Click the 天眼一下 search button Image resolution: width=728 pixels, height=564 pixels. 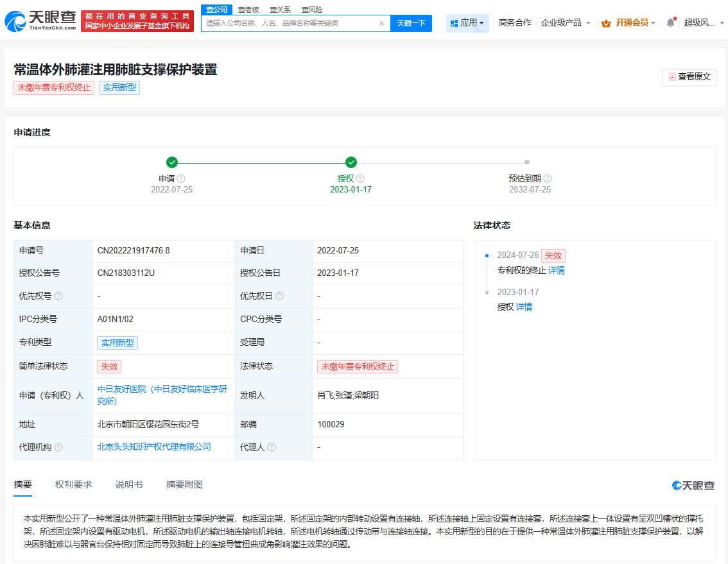[411, 22]
